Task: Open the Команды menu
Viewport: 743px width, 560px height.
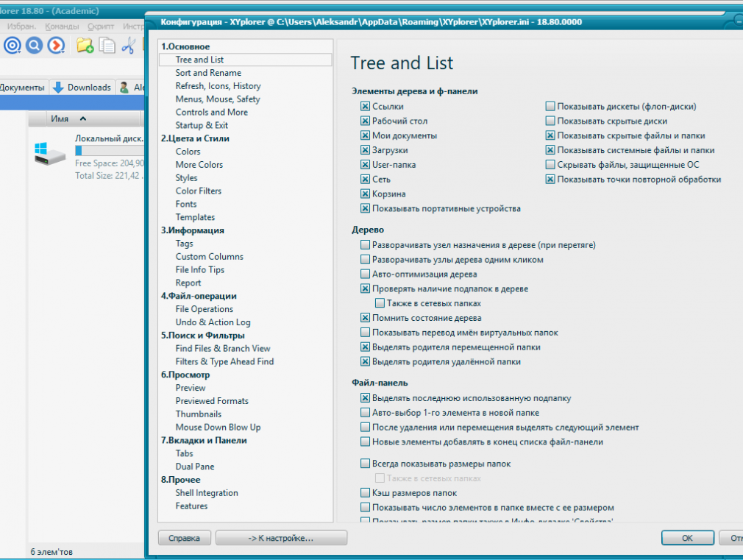Action: pyautogui.click(x=62, y=26)
